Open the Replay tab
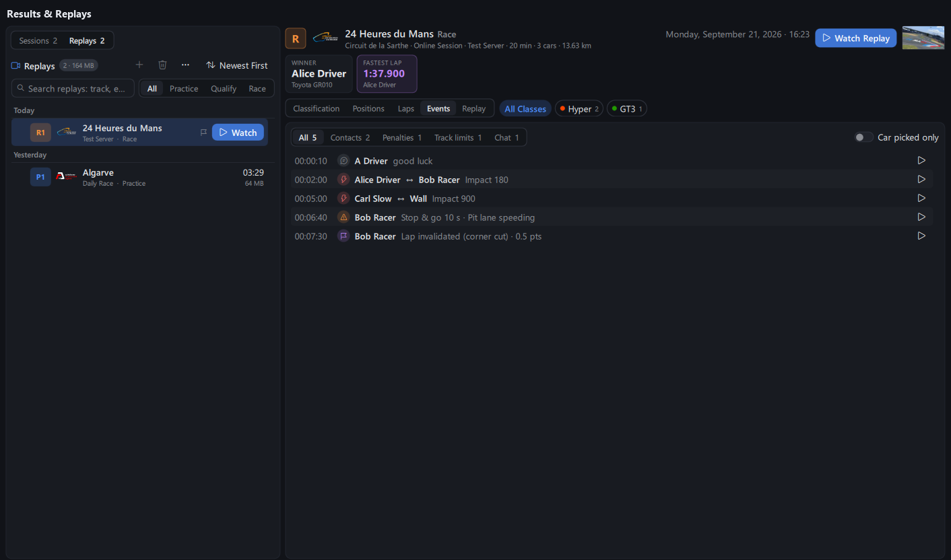The height and width of the screenshot is (560, 951). [x=474, y=108]
